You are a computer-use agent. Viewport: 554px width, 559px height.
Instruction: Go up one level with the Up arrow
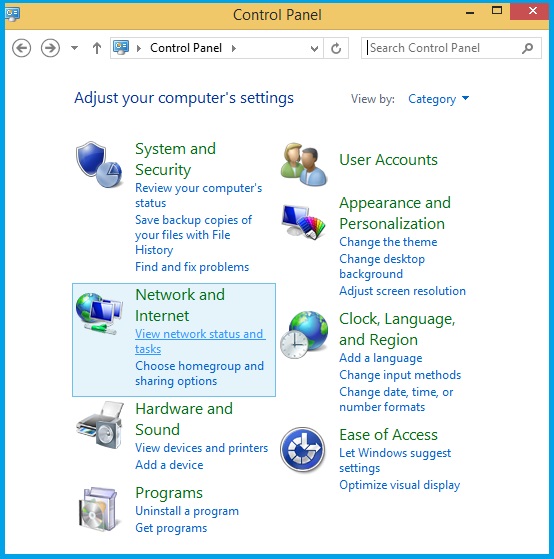(97, 48)
